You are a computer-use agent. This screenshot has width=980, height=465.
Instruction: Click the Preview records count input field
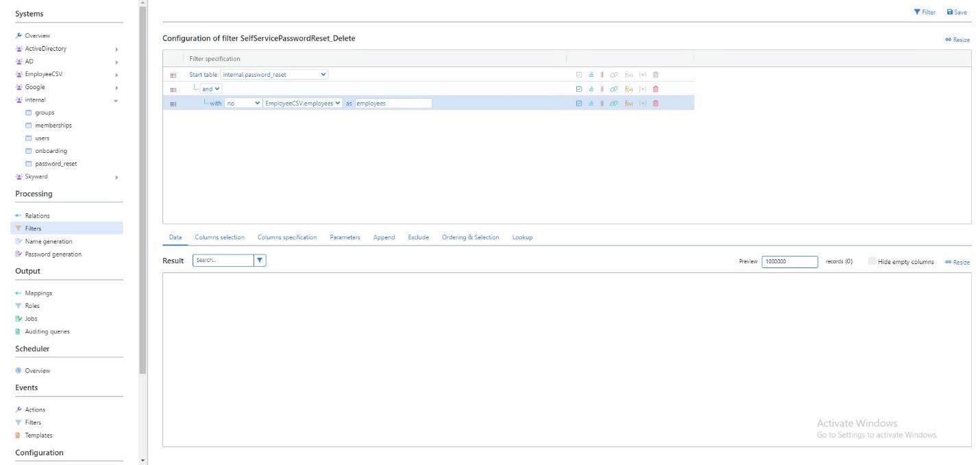point(789,261)
